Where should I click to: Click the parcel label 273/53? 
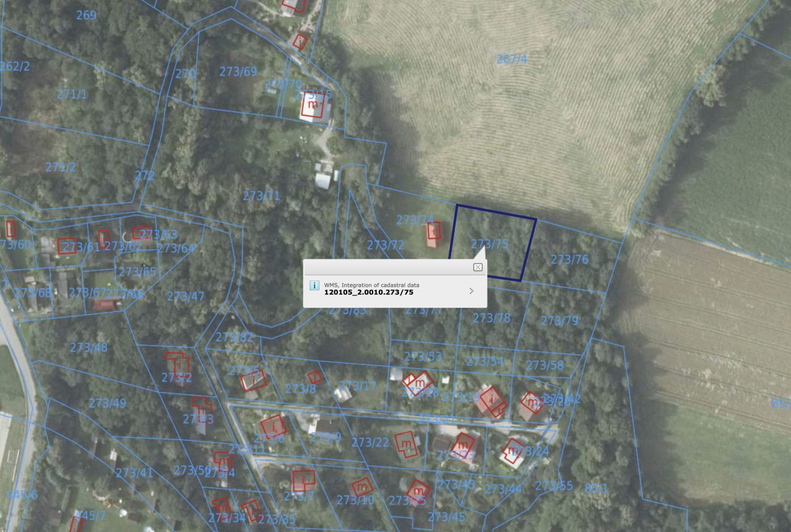tap(423, 357)
